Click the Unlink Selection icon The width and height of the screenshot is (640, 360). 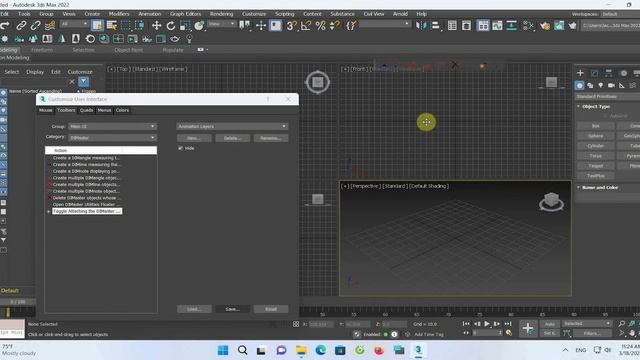pos(36,25)
